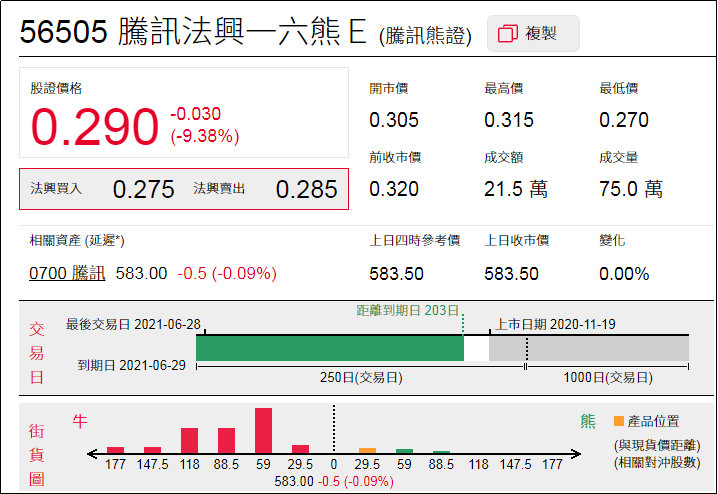The image size is (718, 494).
Task: Select the 最低價 value 0.270
Action: [624, 120]
